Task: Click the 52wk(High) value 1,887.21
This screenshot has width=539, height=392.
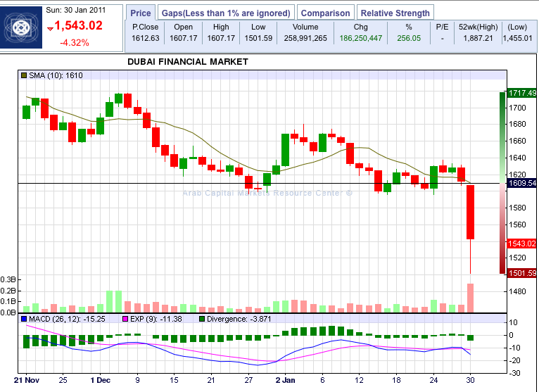Action: 478,38
